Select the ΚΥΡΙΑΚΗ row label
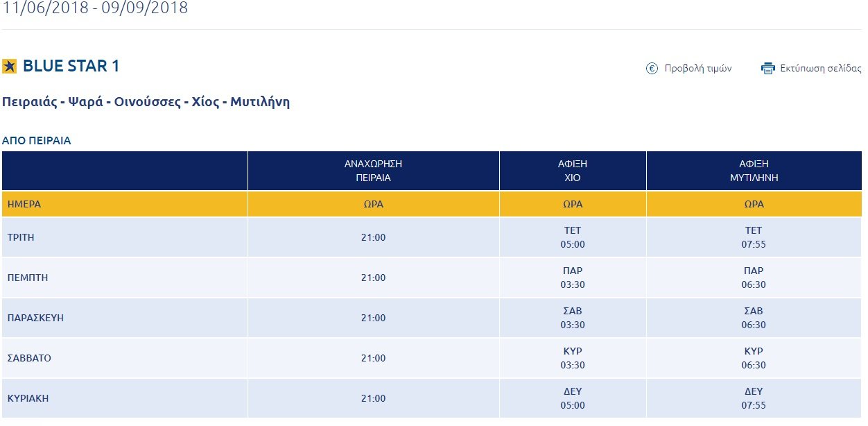Image resolution: width=868 pixels, height=426 pixels. click(x=28, y=398)
